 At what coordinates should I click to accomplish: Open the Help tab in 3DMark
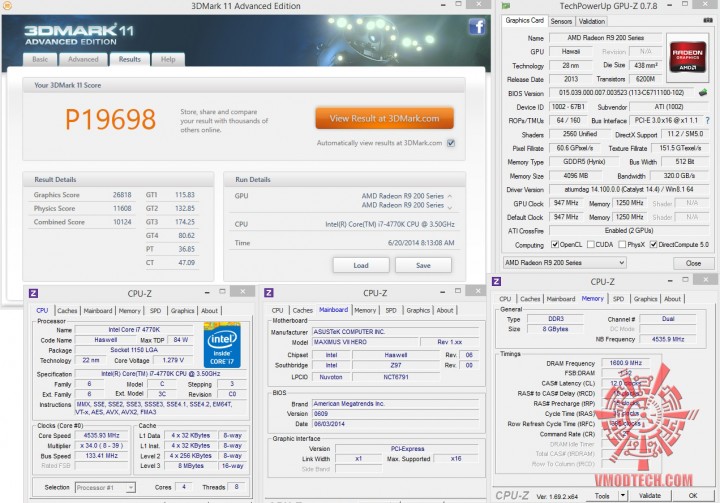coord(168,59)
